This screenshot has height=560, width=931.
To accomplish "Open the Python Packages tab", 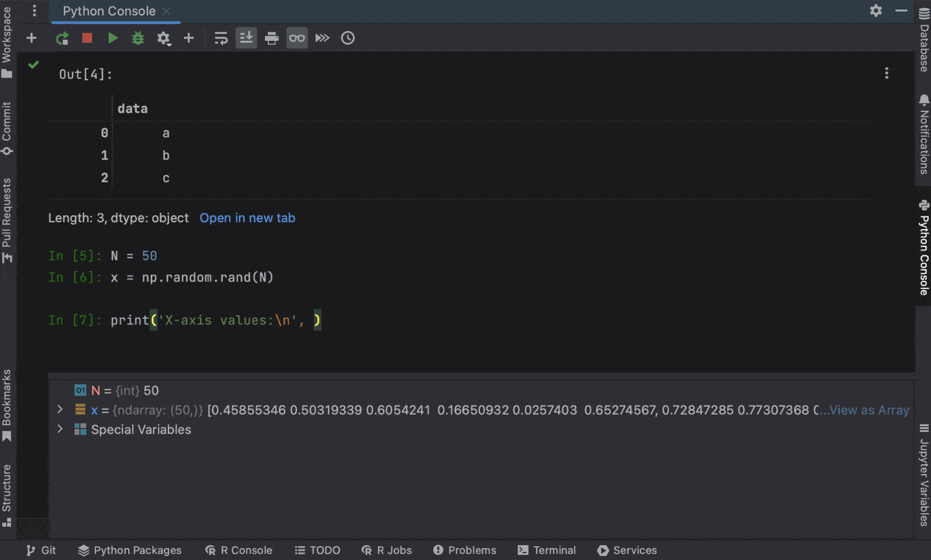I will pyautogui.click(x=130, y=550).
